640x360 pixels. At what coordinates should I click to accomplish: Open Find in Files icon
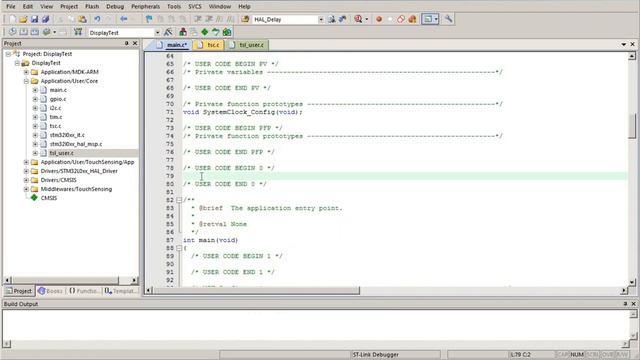[245, 19]
